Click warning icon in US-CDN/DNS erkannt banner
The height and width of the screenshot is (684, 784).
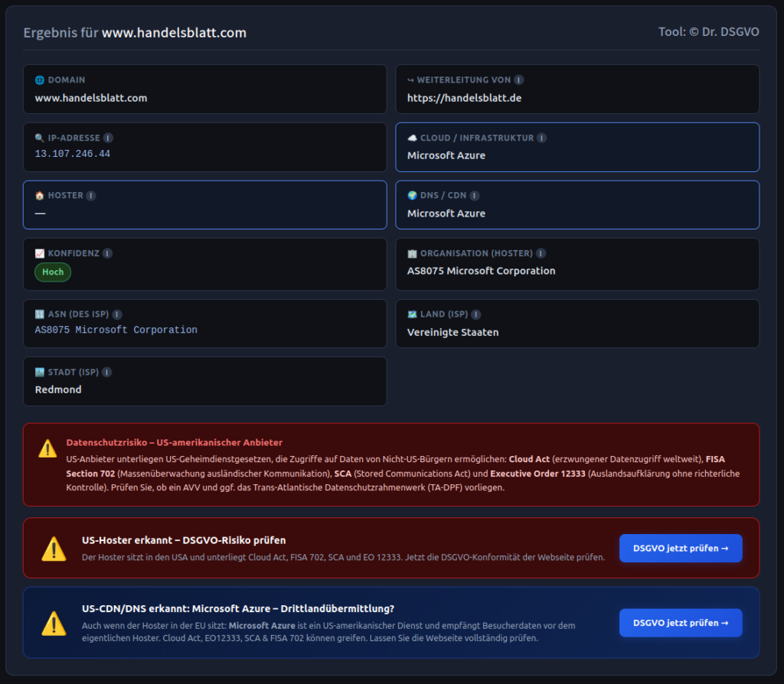pos(54,623)
